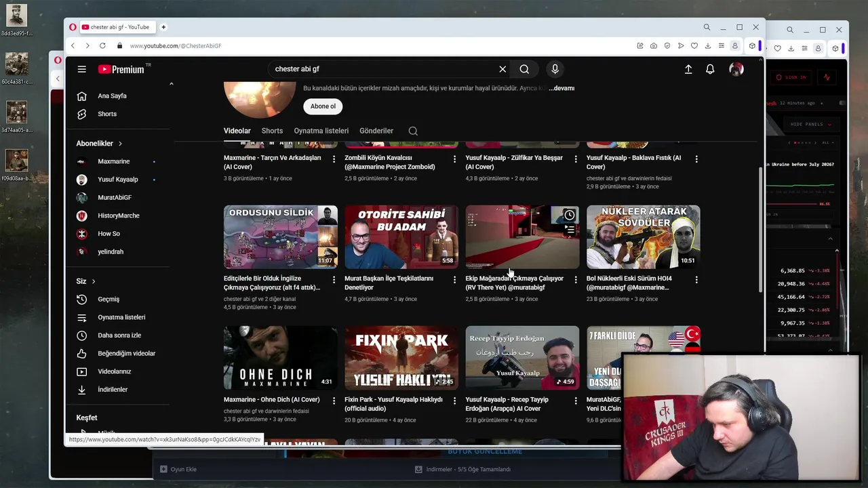
Task: Click the heart bookmark icon in Opera
Action: coord(694,45)
